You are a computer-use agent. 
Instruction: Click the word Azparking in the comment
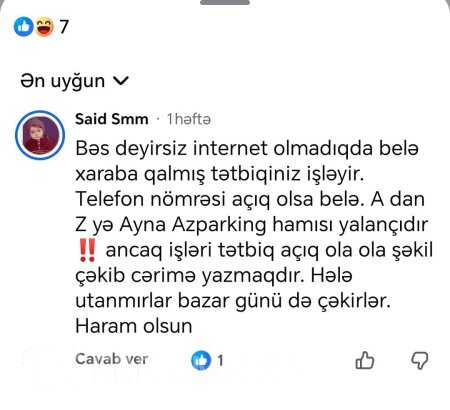click(x=219, y=225)
